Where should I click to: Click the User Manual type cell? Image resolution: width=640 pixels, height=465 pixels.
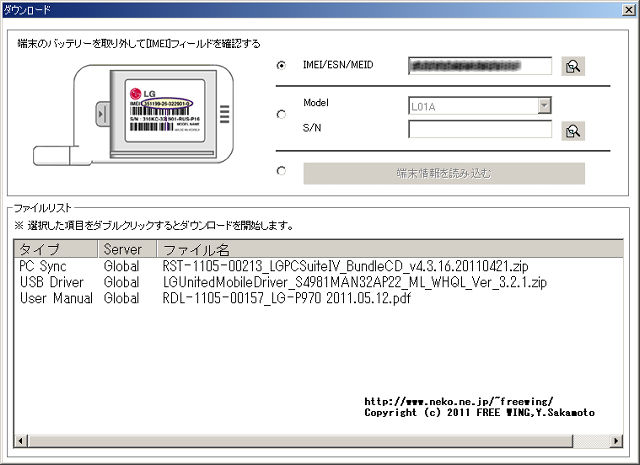tap(56, 298)
